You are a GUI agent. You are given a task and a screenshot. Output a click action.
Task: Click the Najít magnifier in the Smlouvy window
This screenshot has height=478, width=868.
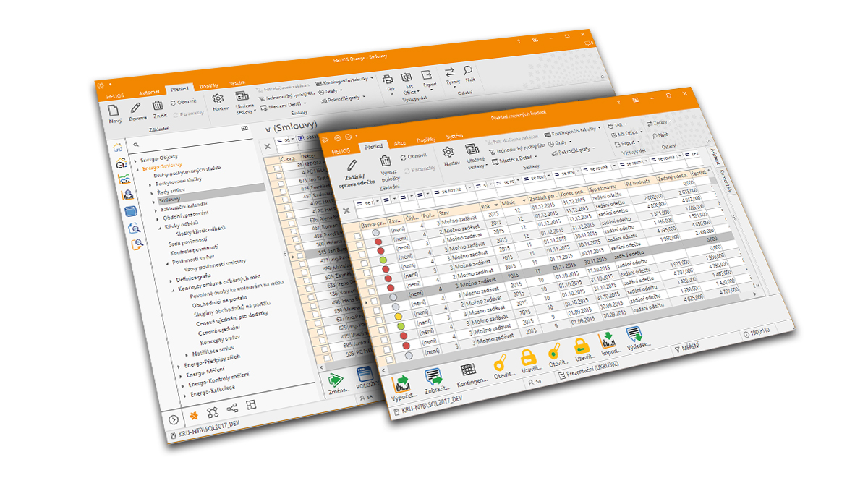[469, 69]
